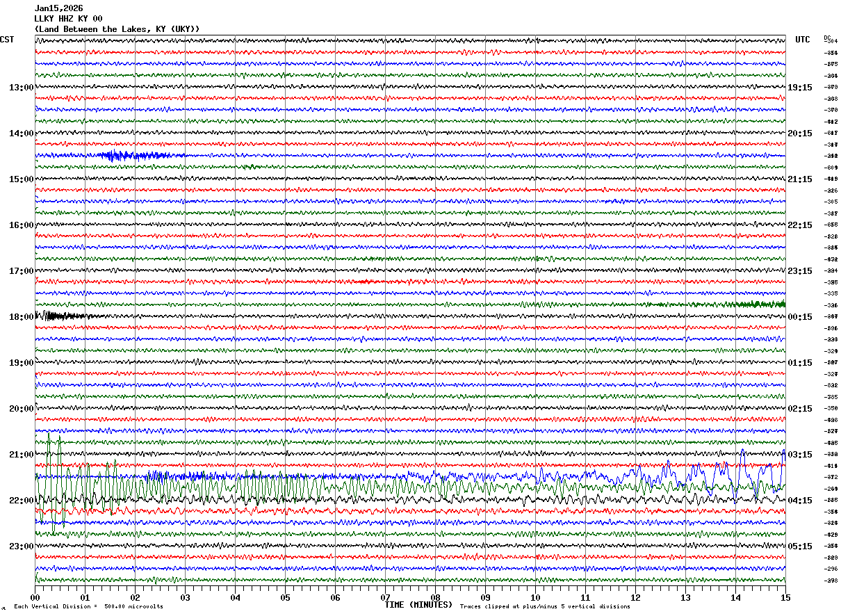
Task: Click minute 05 on the time axis
Action: pos(285,598)
